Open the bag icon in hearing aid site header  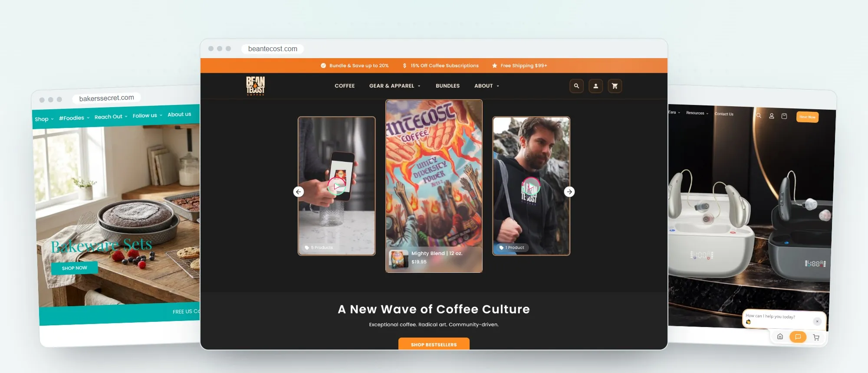(784, 116)
